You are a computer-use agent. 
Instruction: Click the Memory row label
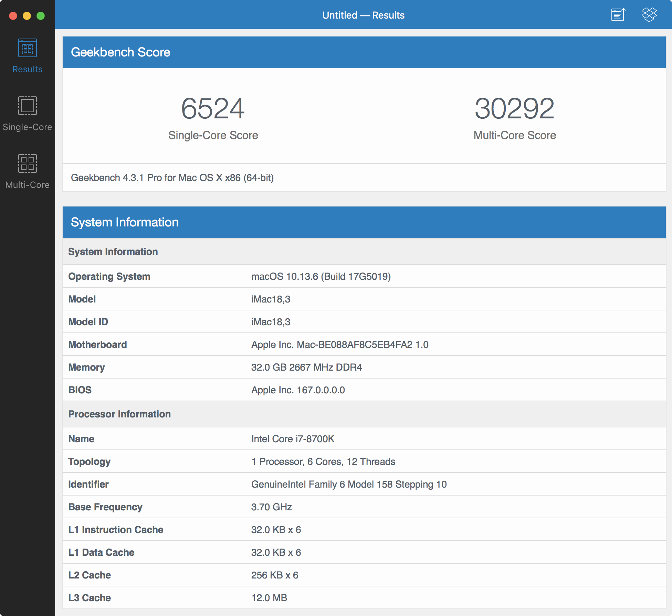[86, 367]
